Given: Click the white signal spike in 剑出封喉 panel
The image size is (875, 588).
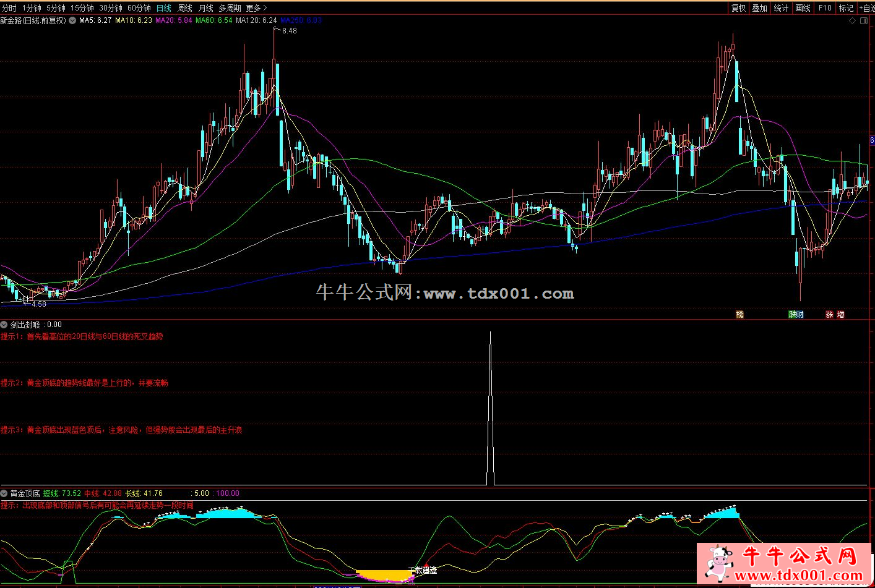Looking at the screenshot, I should tap(491, 408).
